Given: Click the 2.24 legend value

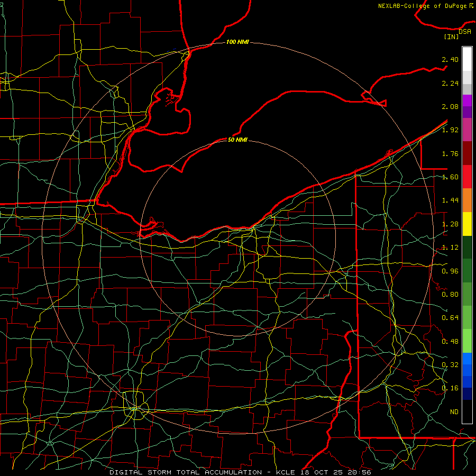Looking at the screenshot, I should pyautogui.click(x=450, y=83).
